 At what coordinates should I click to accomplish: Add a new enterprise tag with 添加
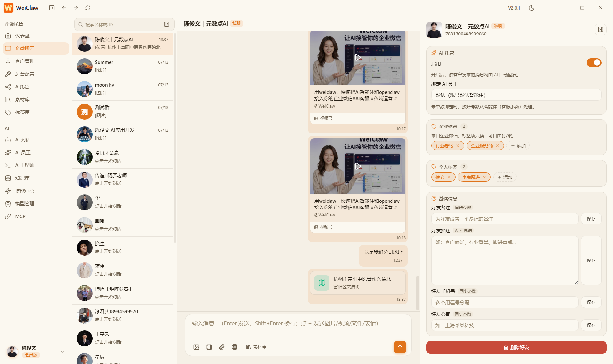pos(518,146)
